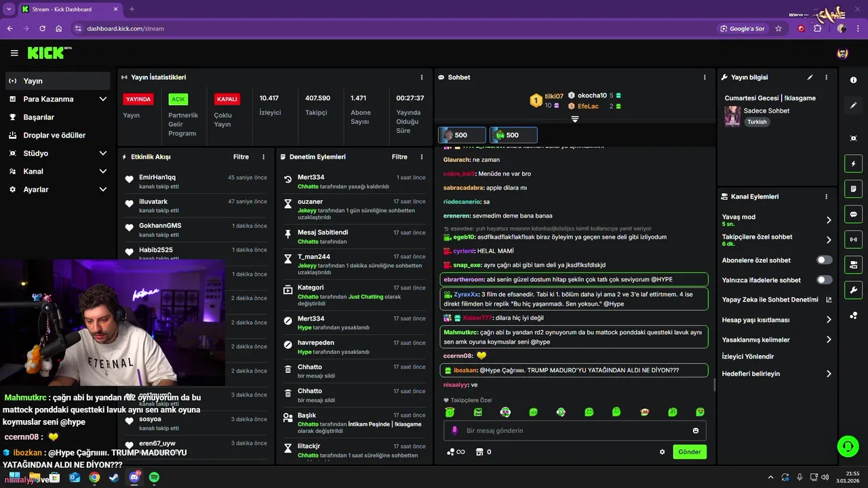868x488 pixels.
Task: Expand Stüdyo sidebar section
Action: (x=103, y=153)
